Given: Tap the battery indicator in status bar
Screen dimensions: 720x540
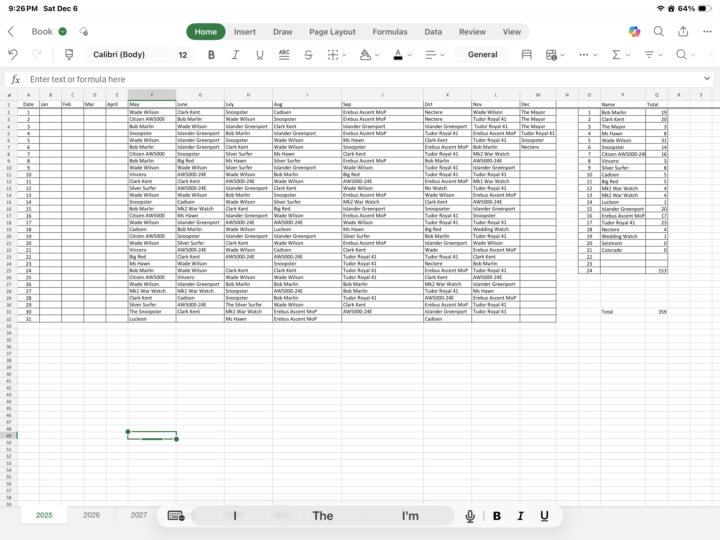Looking at the screenshot, I should [705, 8].
